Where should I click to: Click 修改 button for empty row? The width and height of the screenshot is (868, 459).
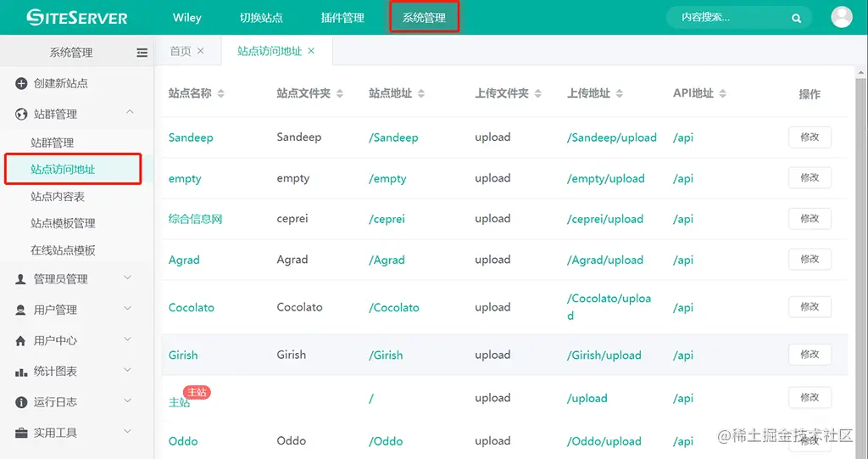tap(810, 178)
